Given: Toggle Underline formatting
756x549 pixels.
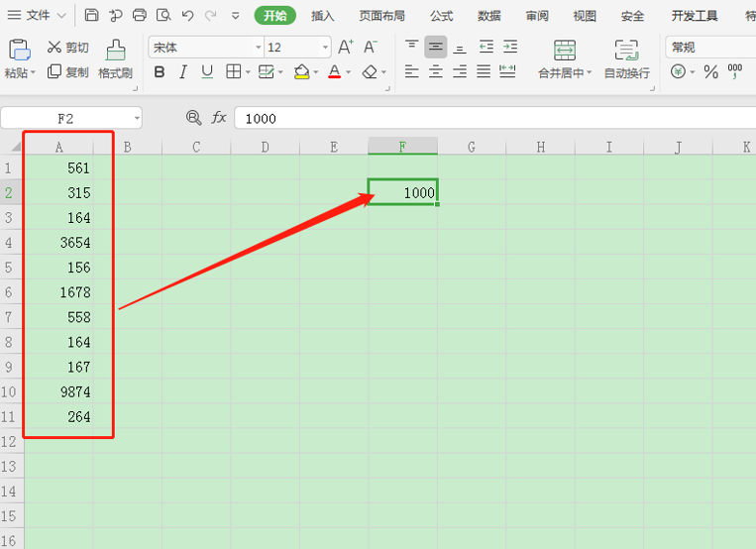Looking at the screenshot, I should pyautogui.click(x=207, y=72).
